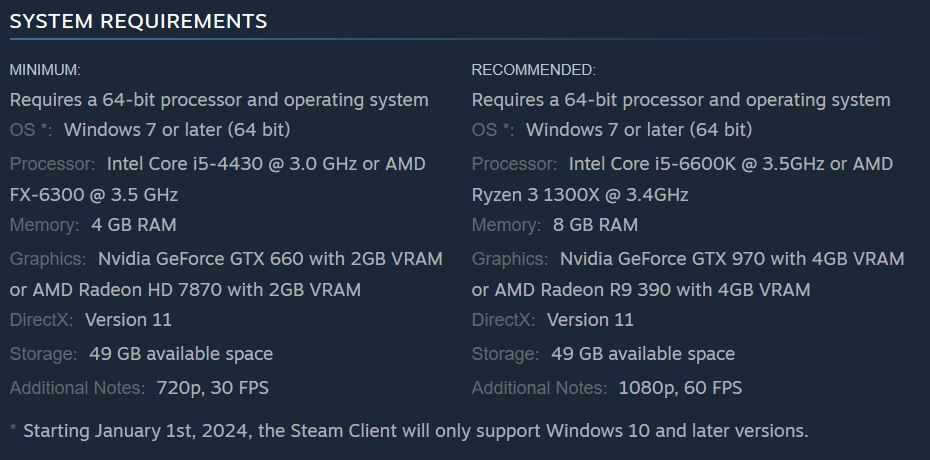Select the Intel Core i5-4430 processor text
Viewport: 930px width, 460px height.
click(x=184, y=164)
